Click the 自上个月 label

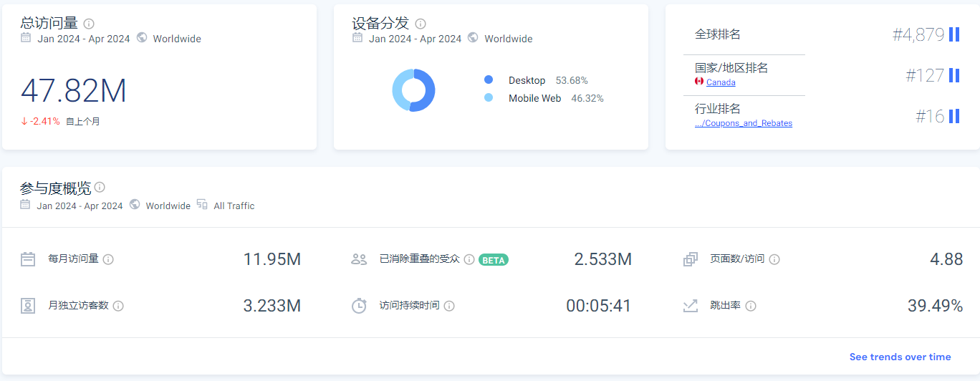pos(83,122)
